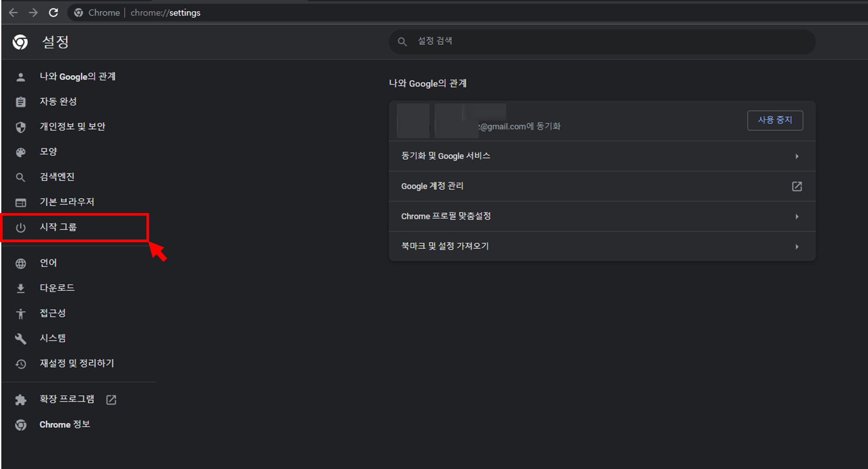
Task: Click the browser back arrow
Action: point(13,13)
